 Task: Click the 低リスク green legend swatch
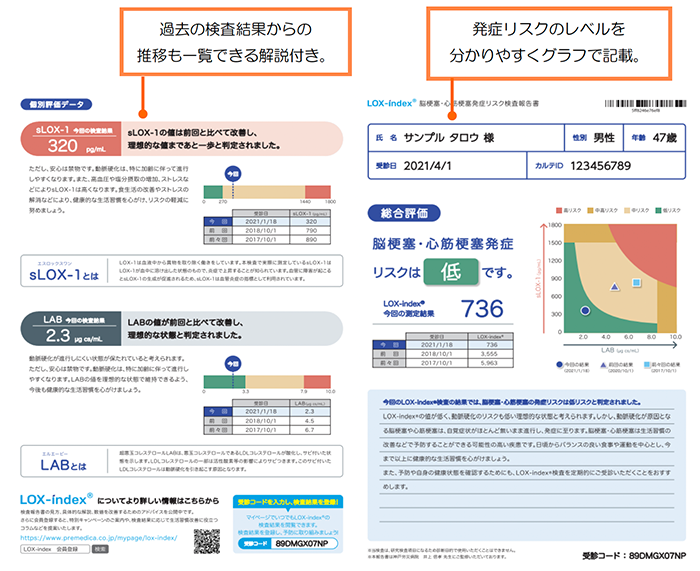[x=658, y=211]
